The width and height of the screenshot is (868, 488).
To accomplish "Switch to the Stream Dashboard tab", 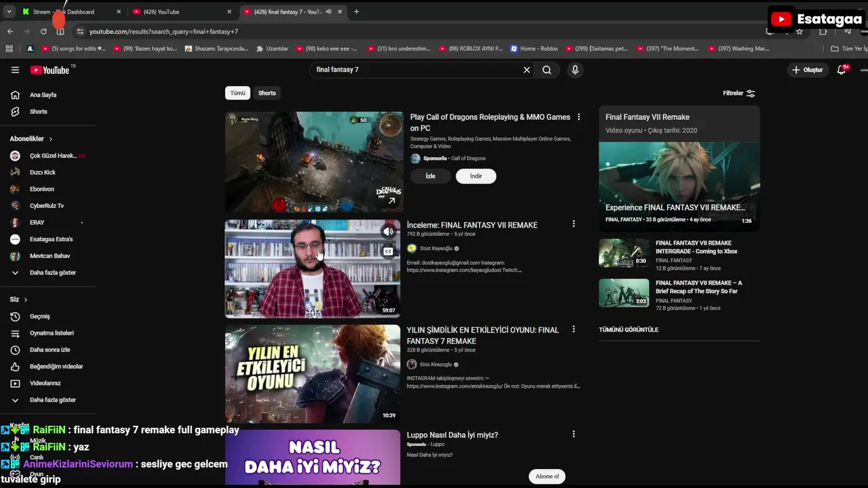I will [70, 12].
